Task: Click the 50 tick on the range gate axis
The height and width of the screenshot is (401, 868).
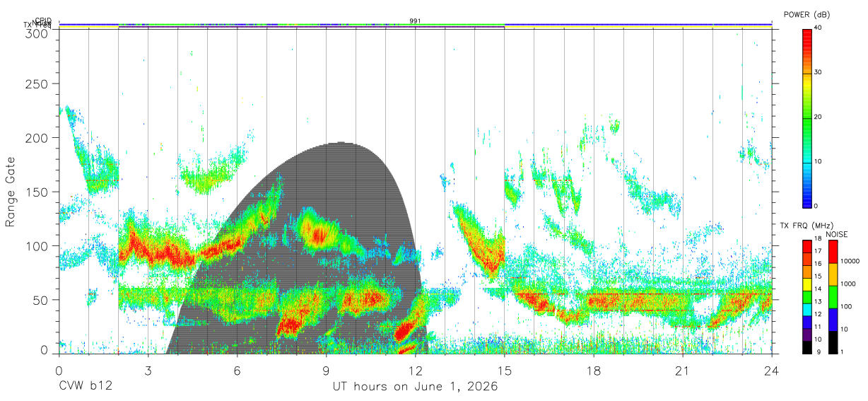Action: (x=40, y=300)
